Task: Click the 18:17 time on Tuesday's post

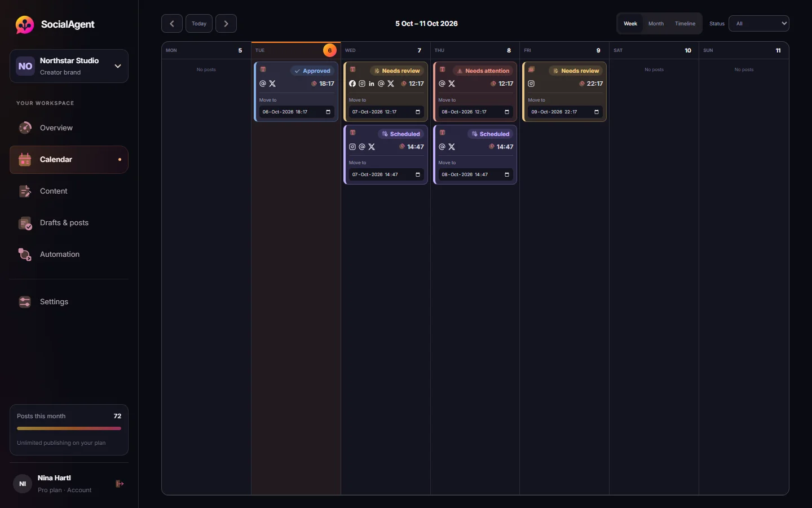Action: coord(326,84)
